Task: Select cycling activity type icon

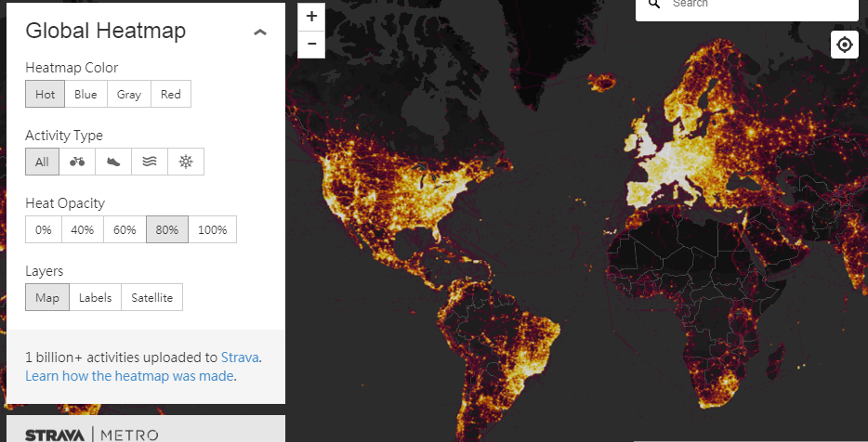Action: tap(77, 162)
